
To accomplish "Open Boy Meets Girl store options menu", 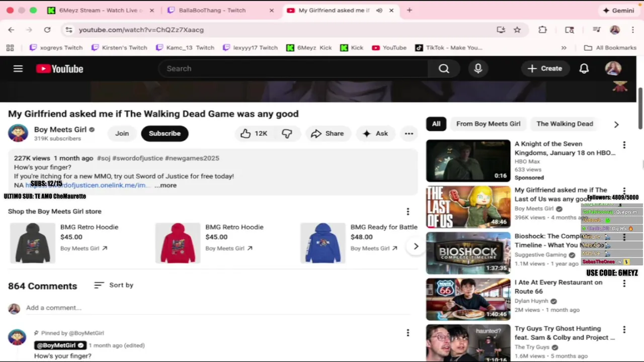I will click(408, 212).
